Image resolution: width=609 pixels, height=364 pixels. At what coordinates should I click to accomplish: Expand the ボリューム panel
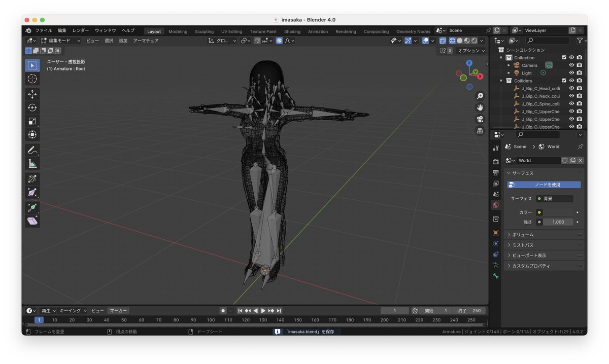544,235
